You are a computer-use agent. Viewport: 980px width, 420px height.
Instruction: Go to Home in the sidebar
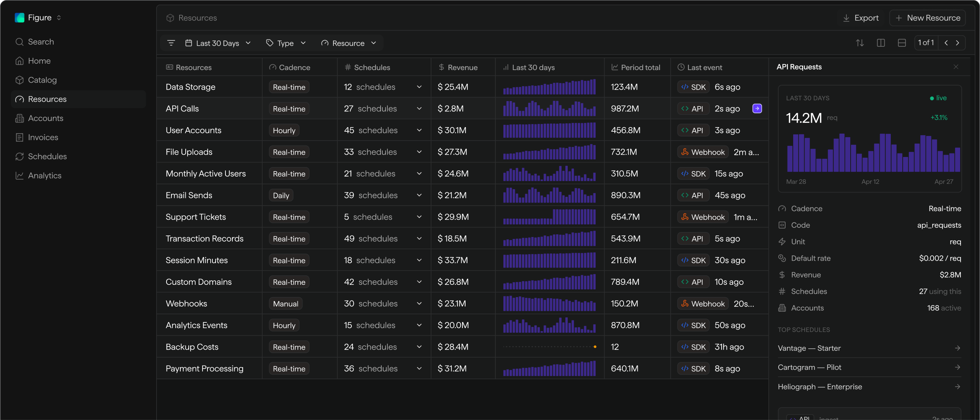[78, 61]
